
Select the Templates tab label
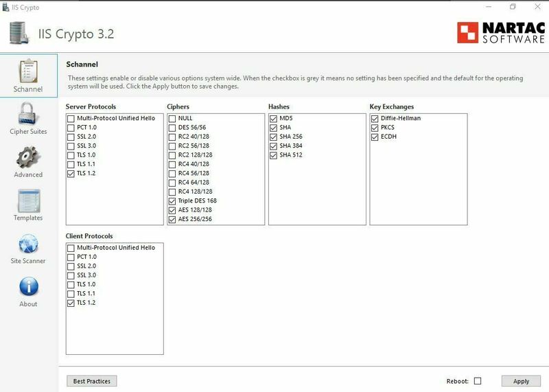[28, 218]
